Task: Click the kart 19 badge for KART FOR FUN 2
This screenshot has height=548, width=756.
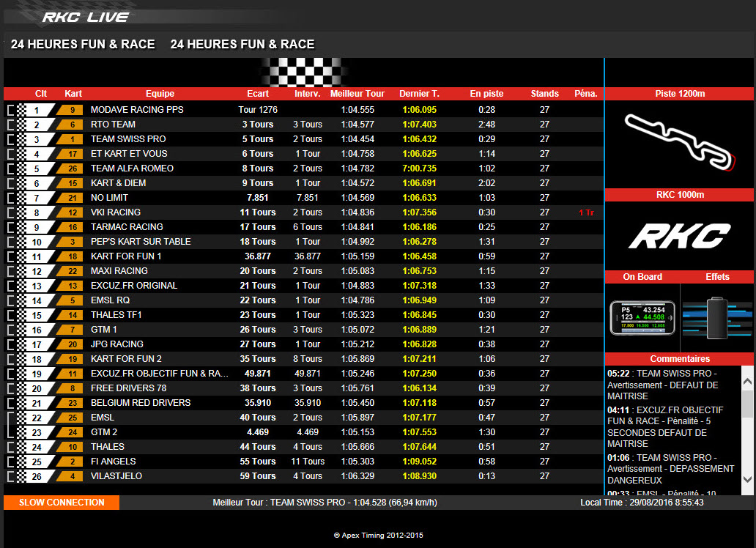Action: point(70,359)
